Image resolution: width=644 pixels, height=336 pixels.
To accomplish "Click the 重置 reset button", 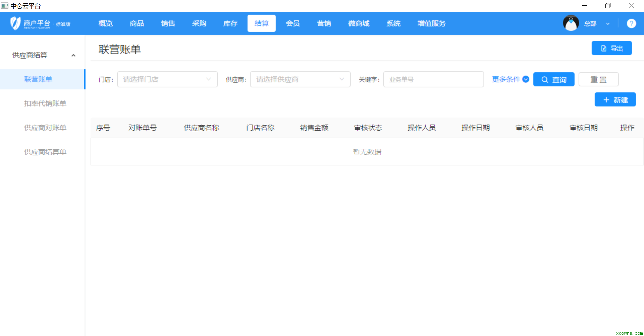I will coord(598,80).
